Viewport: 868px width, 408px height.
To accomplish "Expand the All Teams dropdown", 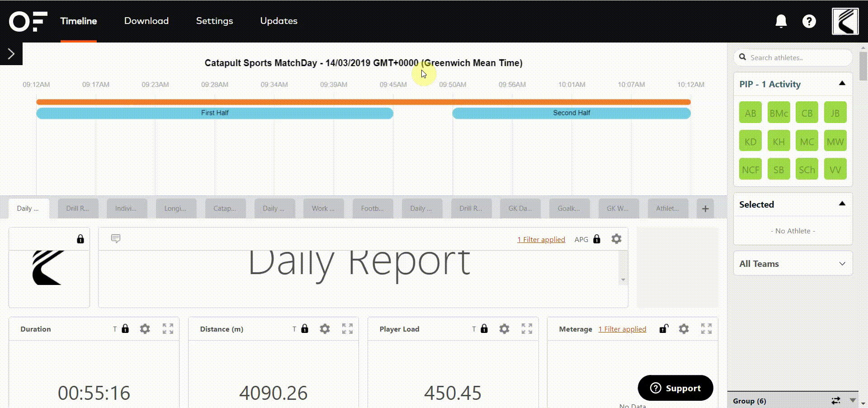I will [842, 263].
